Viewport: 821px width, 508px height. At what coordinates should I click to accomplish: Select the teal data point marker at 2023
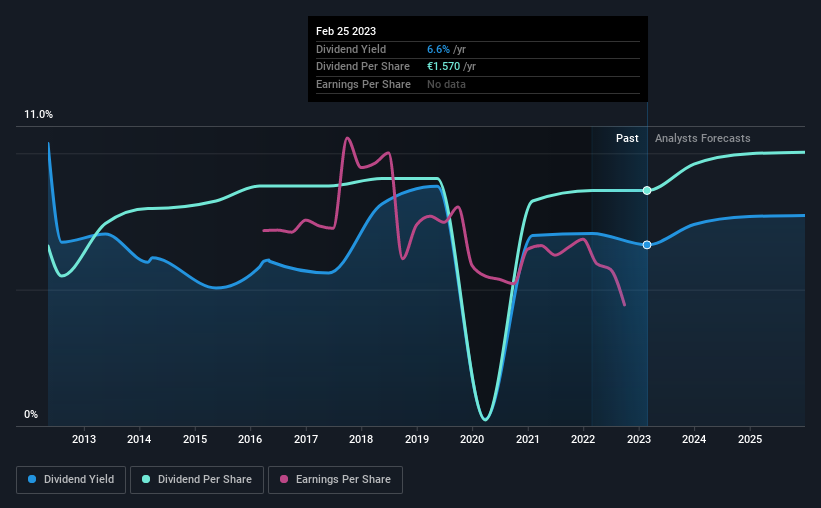[647, 191]
